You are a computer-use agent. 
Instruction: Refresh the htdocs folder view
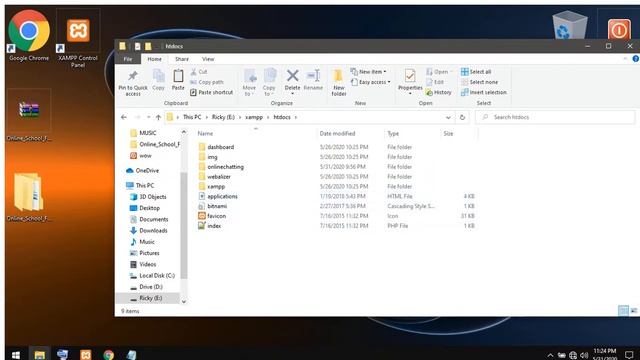click(462, 117)
